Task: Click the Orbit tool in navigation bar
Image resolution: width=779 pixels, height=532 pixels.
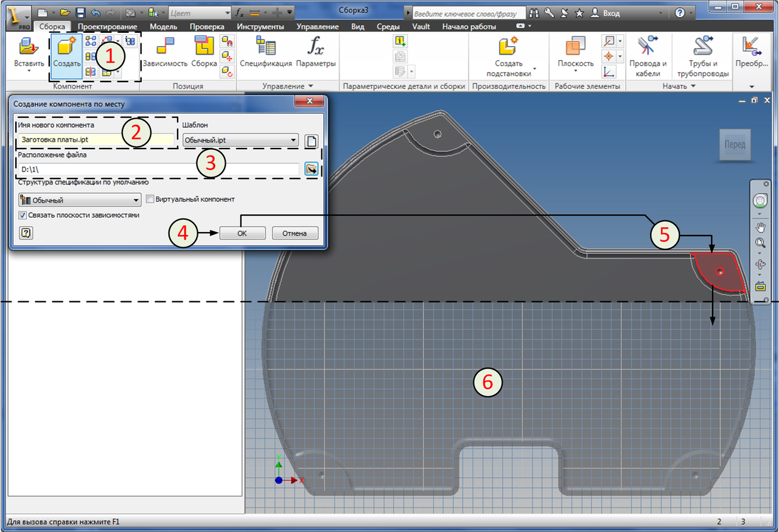Action: click(x=760, y=265)
